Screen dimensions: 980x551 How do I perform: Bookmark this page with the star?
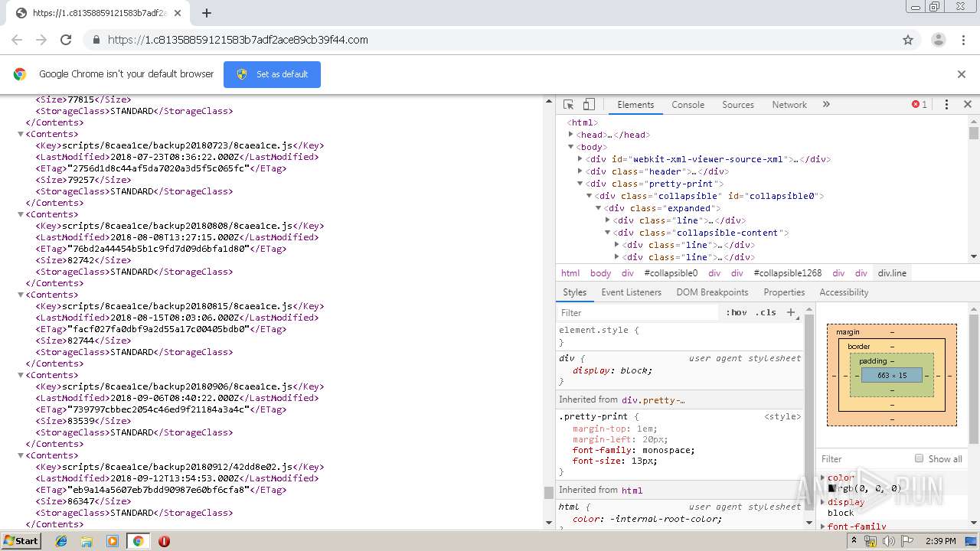click(x=908, y=40)
